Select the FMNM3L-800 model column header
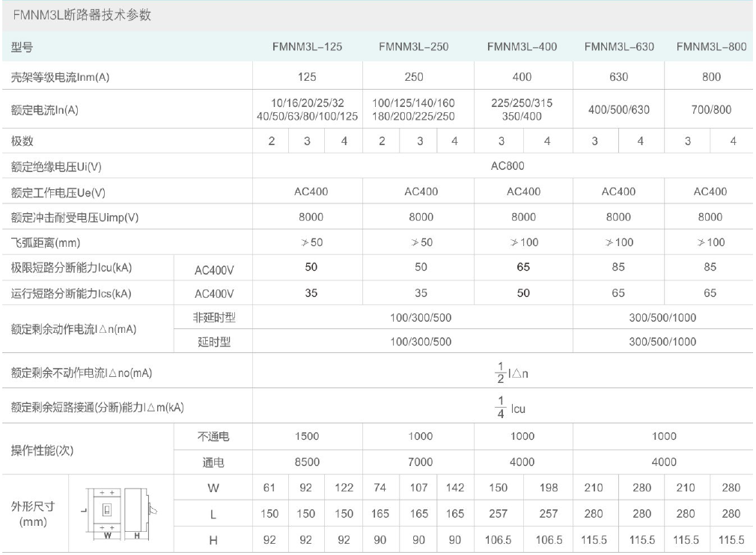The height and width of the screenshot is (555, 756). (x=711, y=46)
